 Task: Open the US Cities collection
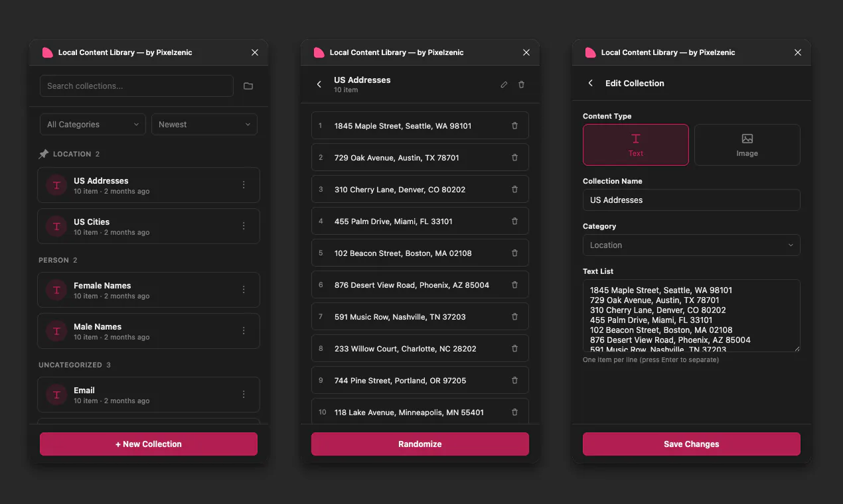[x=149, y=226]
